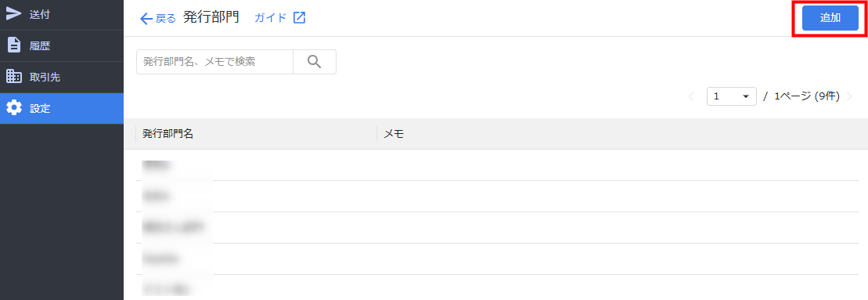Click the メモ column header
Screen dimensions: 868x300
click(x=393, y=133)
